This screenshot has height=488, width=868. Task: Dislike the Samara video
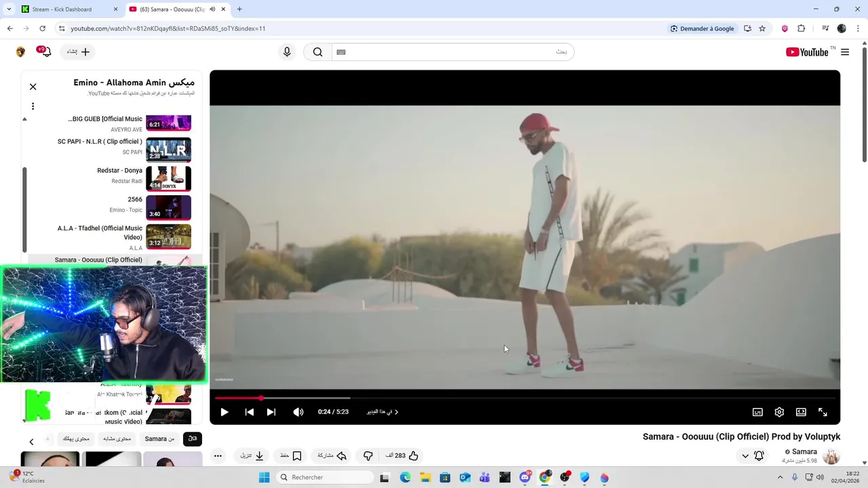click(x=368, y=455)
